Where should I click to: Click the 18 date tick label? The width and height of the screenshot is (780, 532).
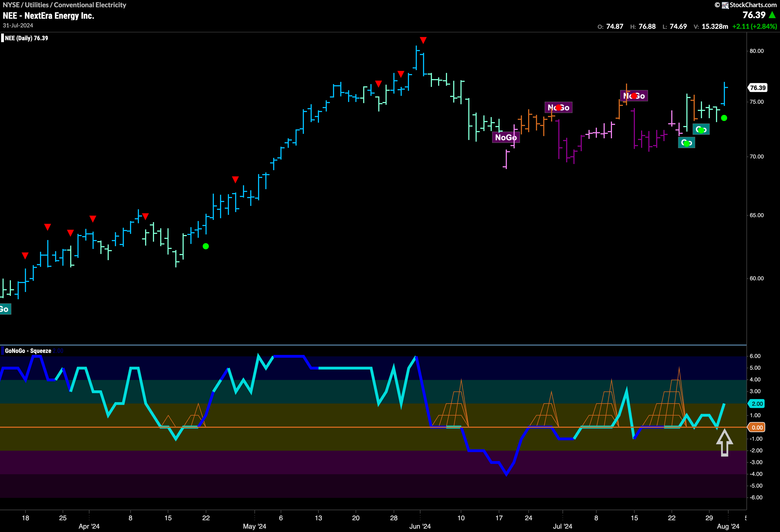pos(25,518)
